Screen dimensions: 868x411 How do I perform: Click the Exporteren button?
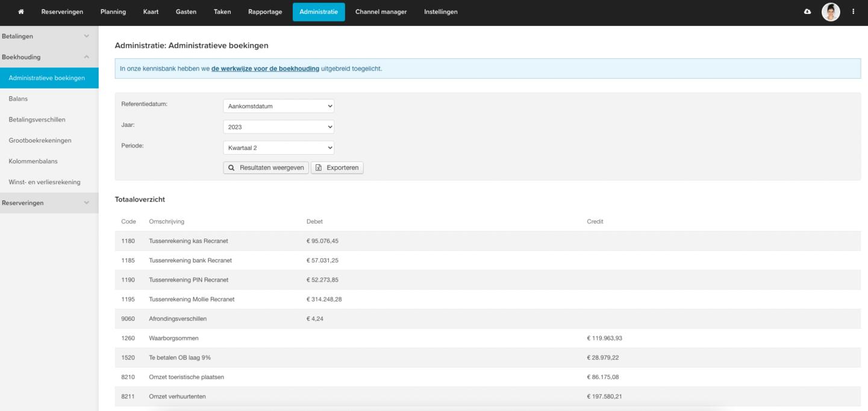tap(337, 168)
